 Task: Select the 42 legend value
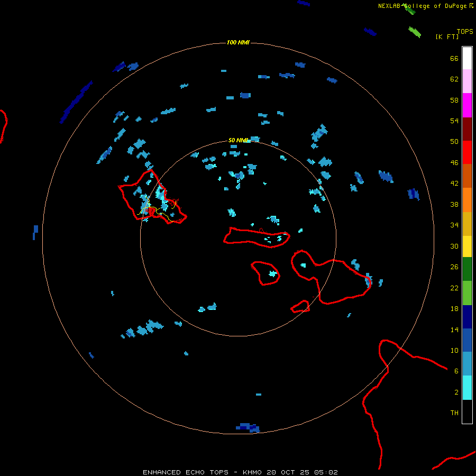click(454, 184)
